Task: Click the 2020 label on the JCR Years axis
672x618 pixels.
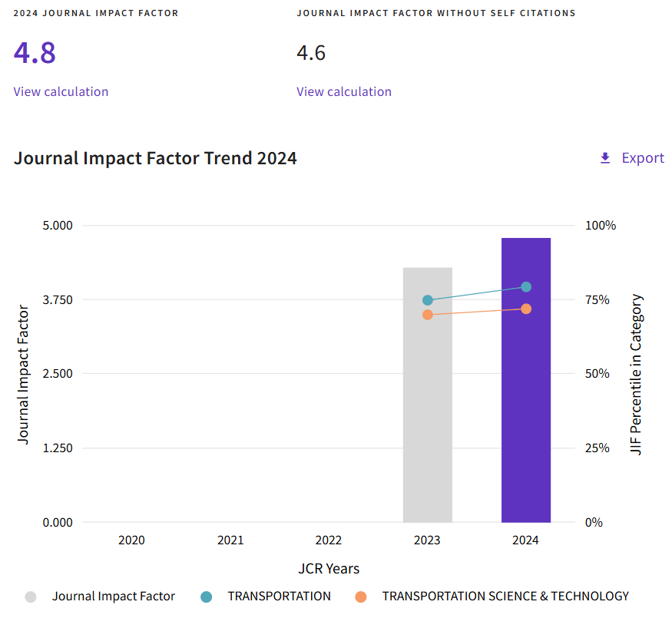Action: pyautogui.click(x=131, y=540)
